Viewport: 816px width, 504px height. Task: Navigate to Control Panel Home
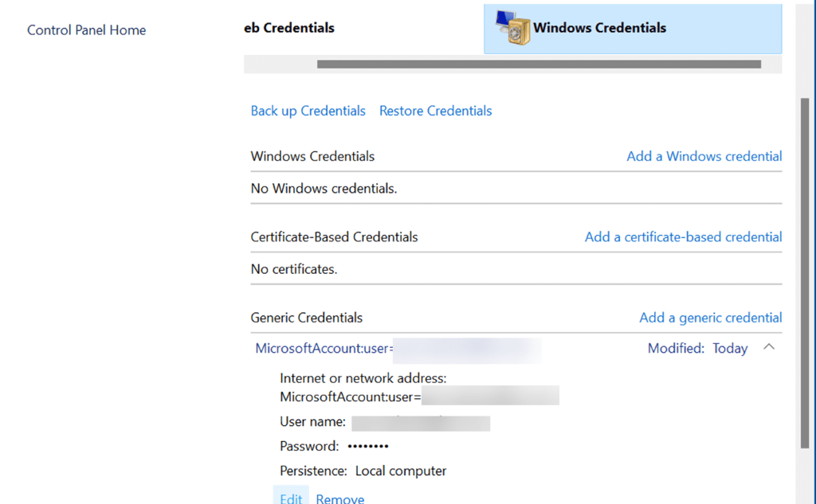tap(86, 29)
